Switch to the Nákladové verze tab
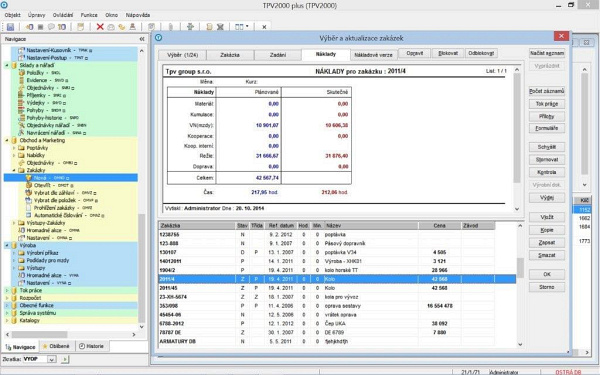Screen dimensions: 600x375 point(373,55)
